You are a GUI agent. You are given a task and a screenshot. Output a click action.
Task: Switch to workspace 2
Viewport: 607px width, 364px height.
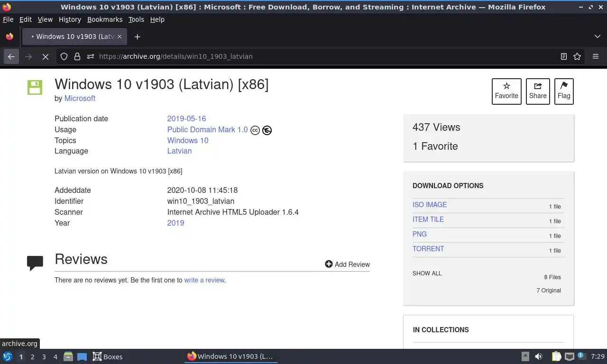(32, 357)
